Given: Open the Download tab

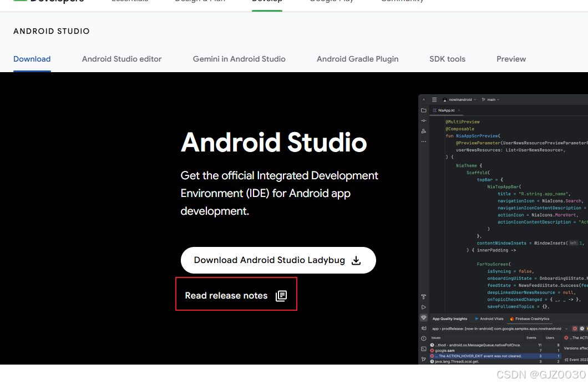Looking at the screenshot, I should (32, 59).
